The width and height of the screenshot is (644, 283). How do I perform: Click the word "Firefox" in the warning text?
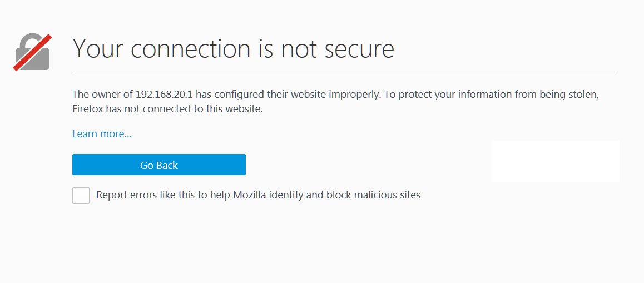[x=89, y=109]
